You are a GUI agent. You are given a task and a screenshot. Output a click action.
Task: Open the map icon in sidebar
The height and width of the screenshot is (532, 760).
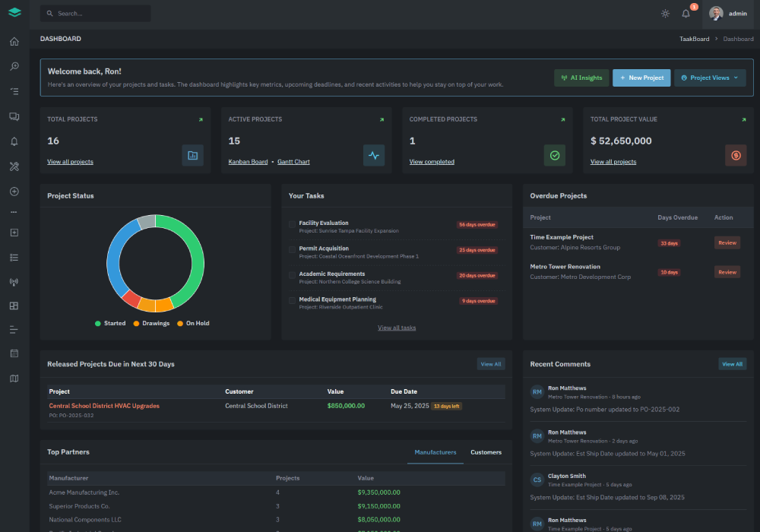(14, 378)
